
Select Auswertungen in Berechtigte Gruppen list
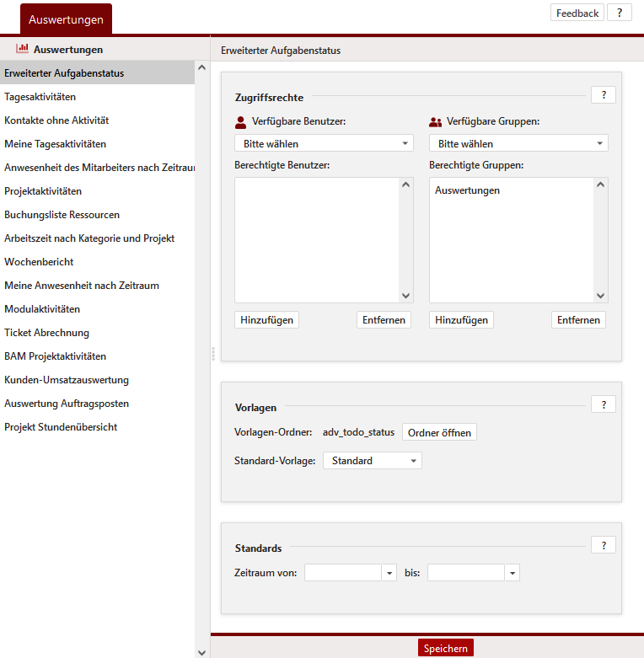click(x=467, y=190)
